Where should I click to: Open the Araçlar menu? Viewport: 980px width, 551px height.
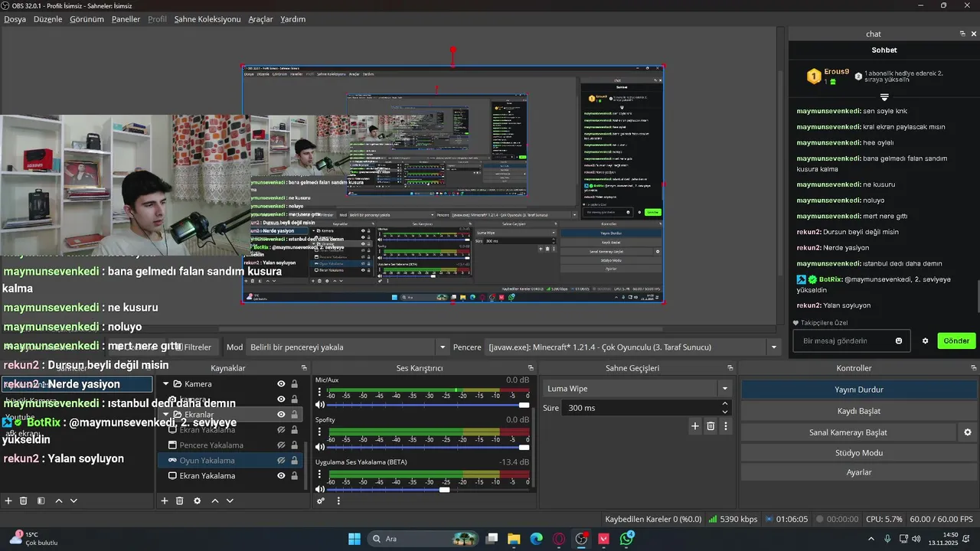coord(260,19)
